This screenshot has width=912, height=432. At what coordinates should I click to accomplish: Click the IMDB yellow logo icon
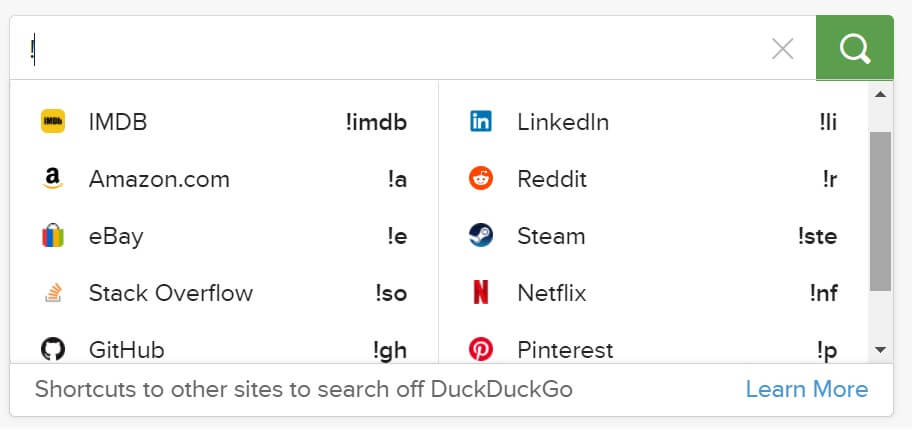pos(52,122)
